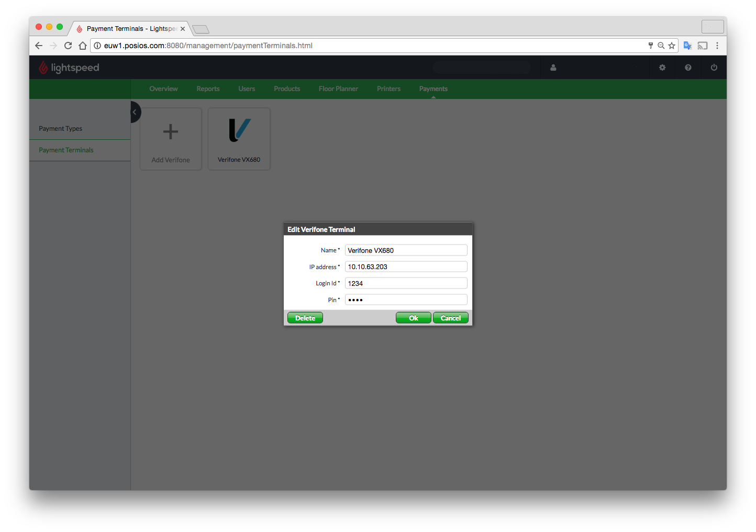The image size is (756, 532).
Task: Open the Users menu
Action: pyautogui.click(x=247, y=89)
